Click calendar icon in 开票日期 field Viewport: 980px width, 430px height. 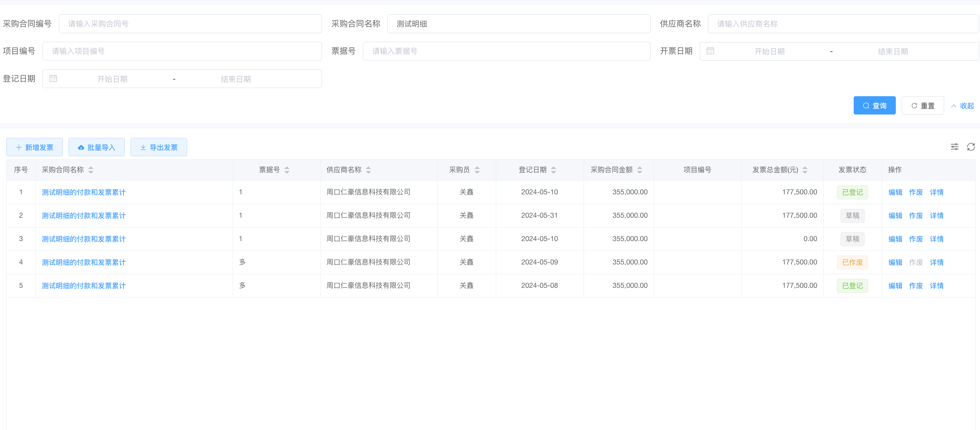coord(710,51)
